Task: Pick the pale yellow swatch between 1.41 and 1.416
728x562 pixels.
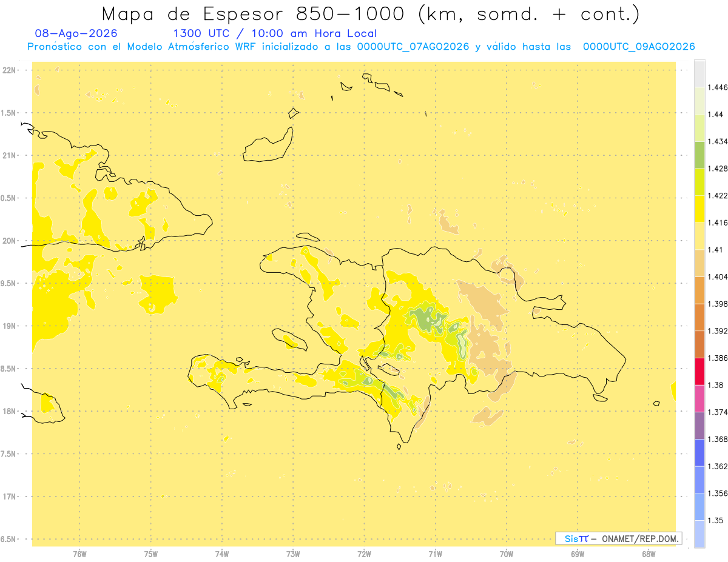Action: pyautogui.click(x=699, y=236)
